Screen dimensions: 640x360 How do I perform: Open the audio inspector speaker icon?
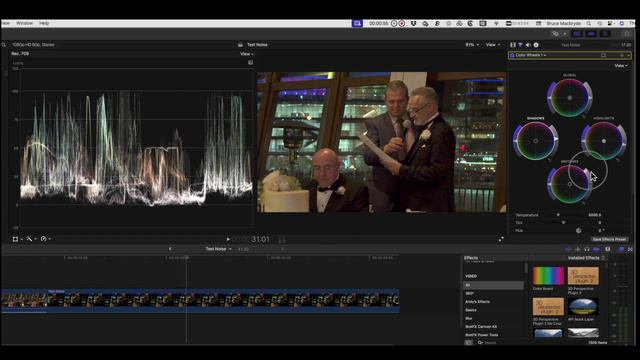528,45
